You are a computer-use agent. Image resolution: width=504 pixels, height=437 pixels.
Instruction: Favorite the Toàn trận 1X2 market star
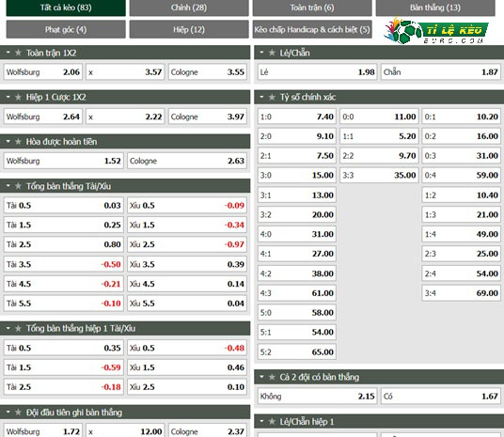point(18,53)
